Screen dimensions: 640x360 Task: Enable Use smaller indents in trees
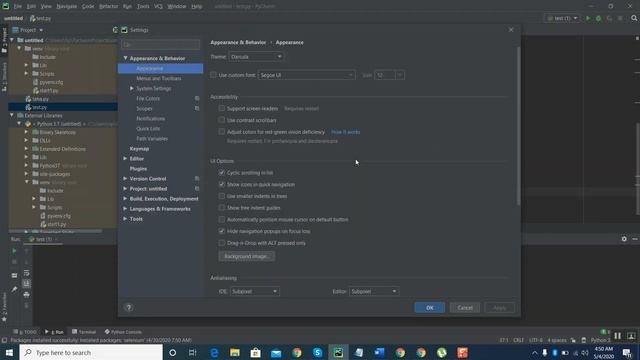(222, 196)
